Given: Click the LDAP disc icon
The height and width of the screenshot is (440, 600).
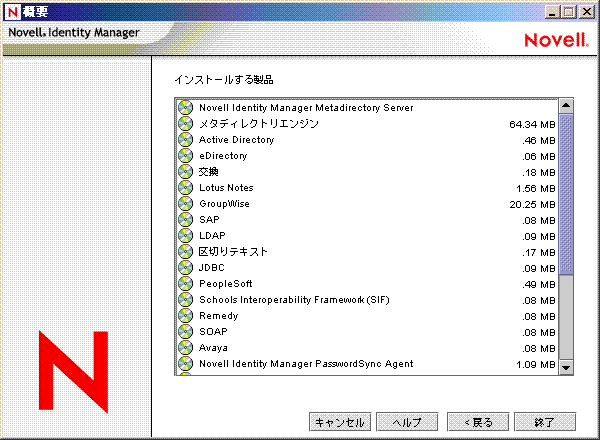Looking at the screenshot, I should pyautogui.click(x=186, y=236).
